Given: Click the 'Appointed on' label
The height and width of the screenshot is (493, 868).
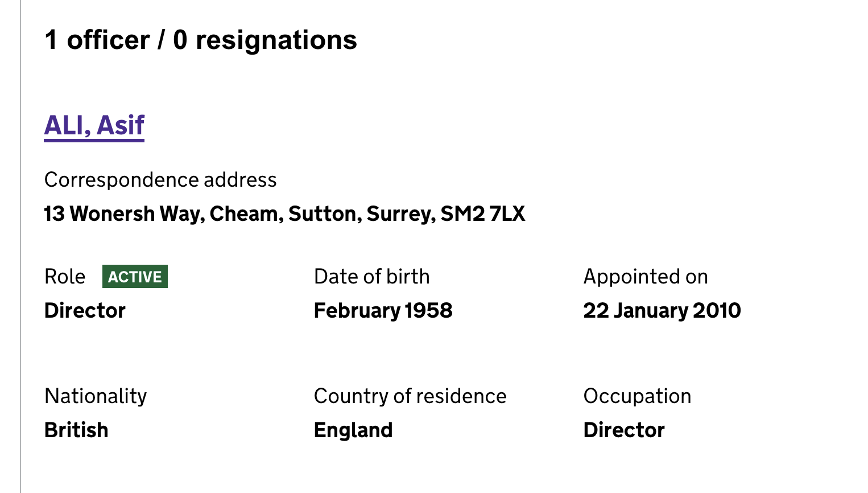Looking at the screenshot, I should (x=646, y=277).
